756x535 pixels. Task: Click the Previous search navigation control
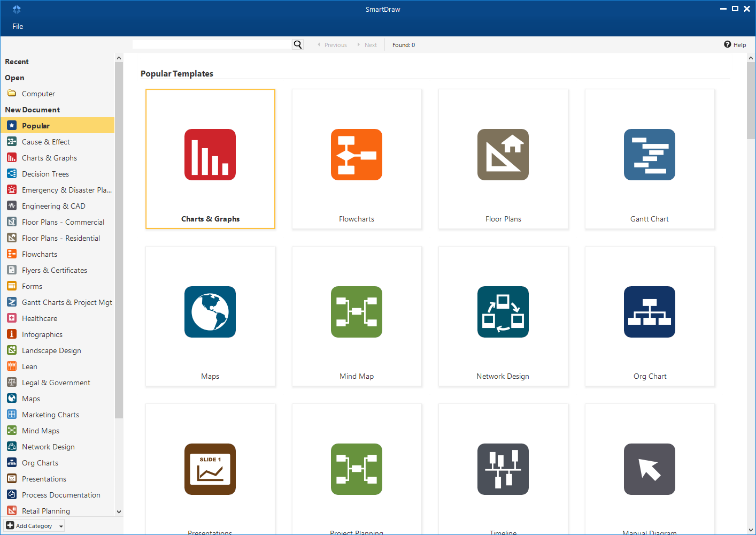(332, 44)
